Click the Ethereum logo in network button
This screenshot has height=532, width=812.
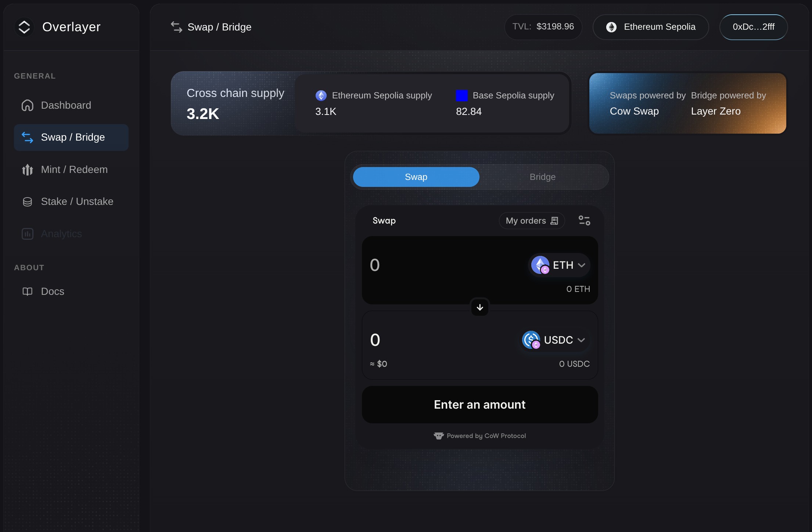click(611, 27)
